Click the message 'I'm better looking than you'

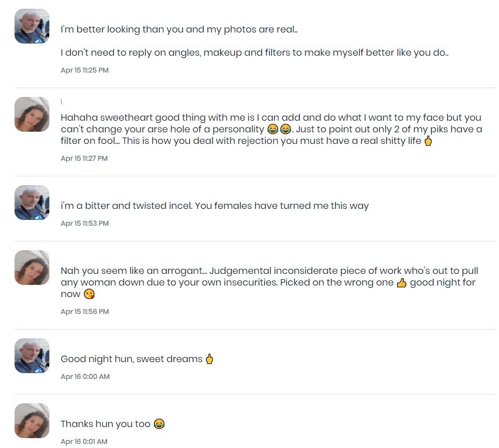(179, 29)
